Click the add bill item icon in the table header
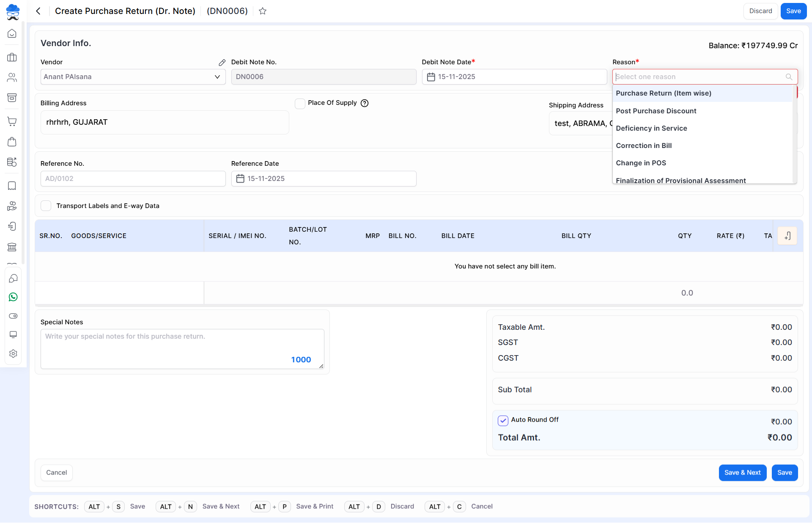 [787, 236]
